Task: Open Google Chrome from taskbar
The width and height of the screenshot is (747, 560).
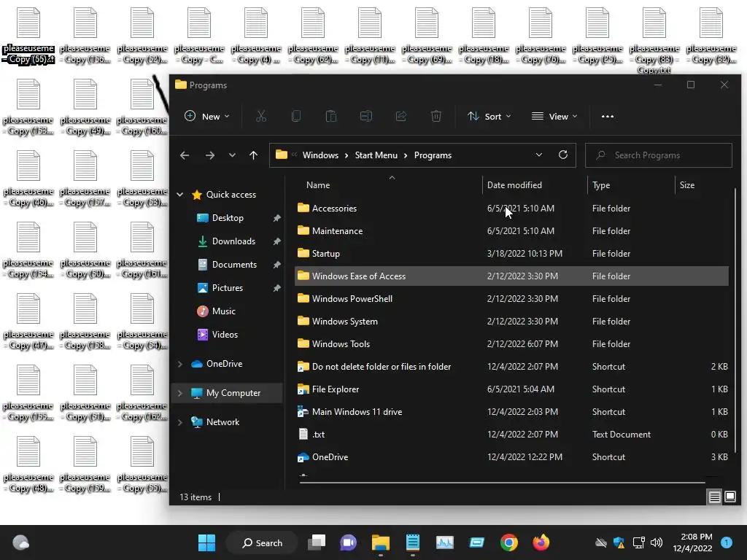Action: click(x=508, y=542)
